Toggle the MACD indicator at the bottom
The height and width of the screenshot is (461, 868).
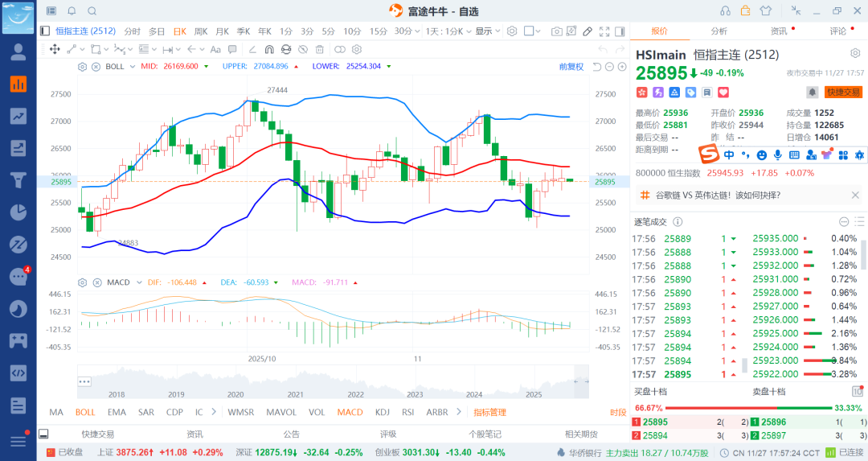coord(350,412)
